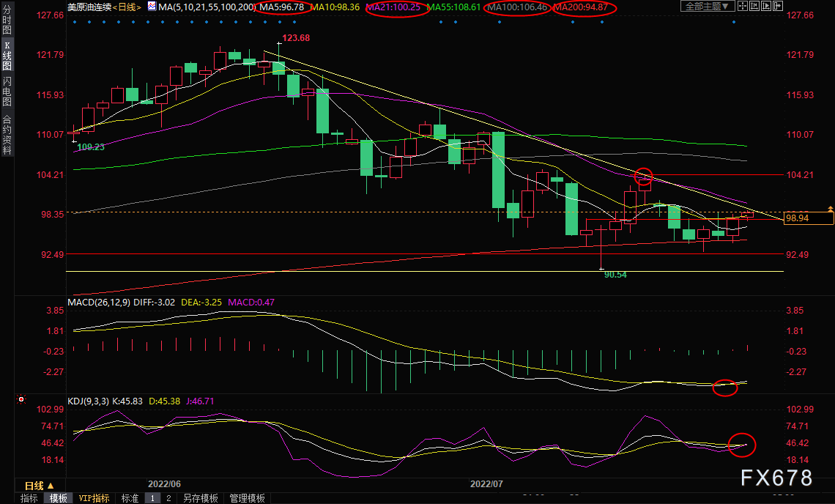
Task: Toggle template page 2
Action: click(x=168, y=498)
